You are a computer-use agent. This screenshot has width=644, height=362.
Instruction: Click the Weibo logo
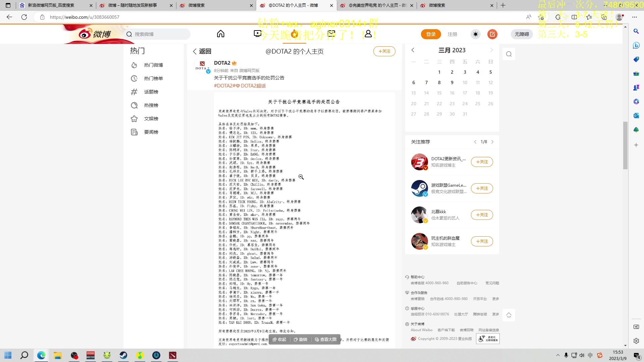pos(95,34)
